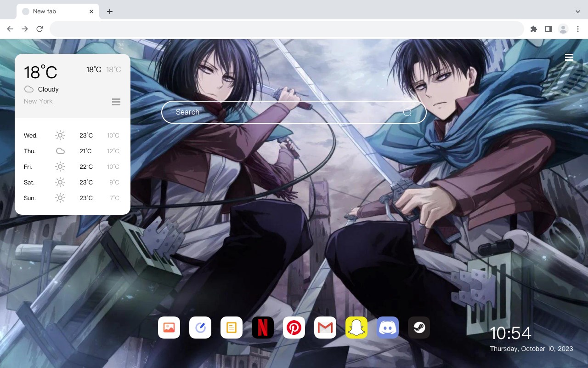The image size is (588, 368).
Task: Click Thursday's 12°C low temperature
Action: coord(113,151)
